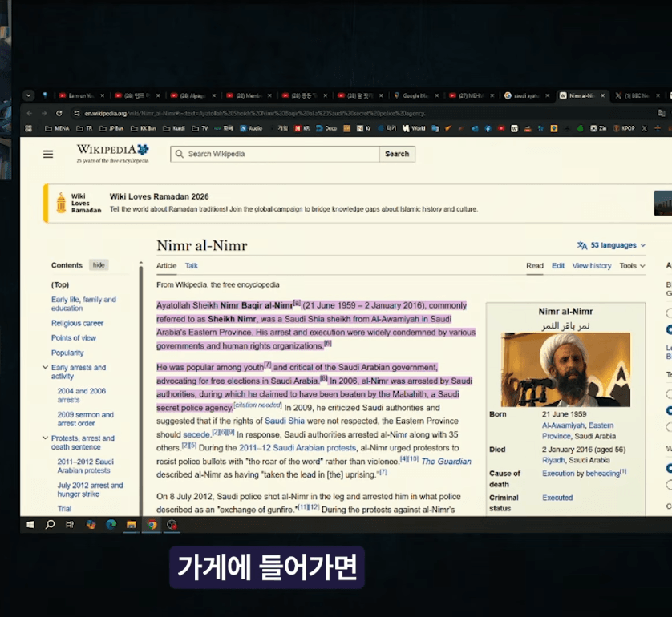The width and height of the screenshot is (672, 617).
Task: Open the YouTube bookmark icon
Action: (x=501, y=128)
